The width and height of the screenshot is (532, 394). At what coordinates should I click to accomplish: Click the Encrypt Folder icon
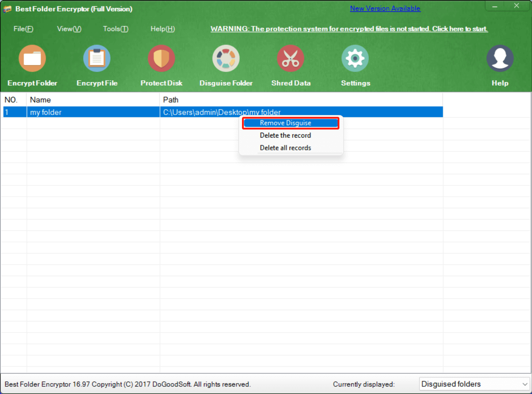coord(32,58)
